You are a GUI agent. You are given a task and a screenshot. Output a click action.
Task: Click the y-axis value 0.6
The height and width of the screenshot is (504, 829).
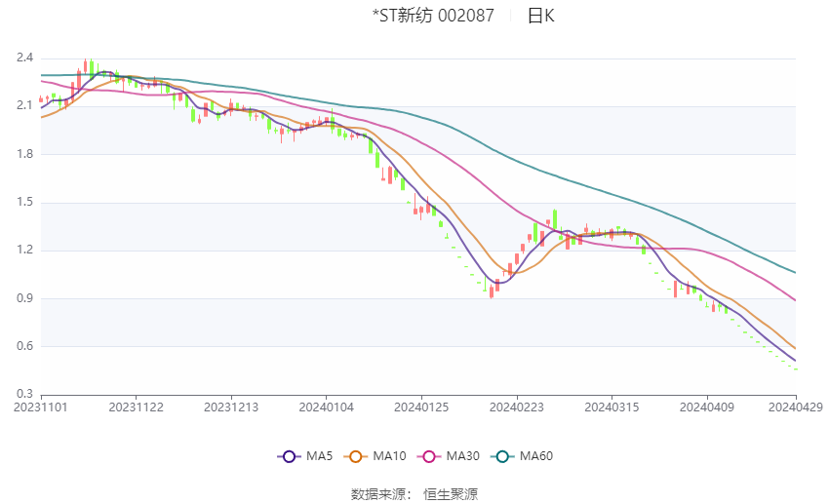point(24,346)
